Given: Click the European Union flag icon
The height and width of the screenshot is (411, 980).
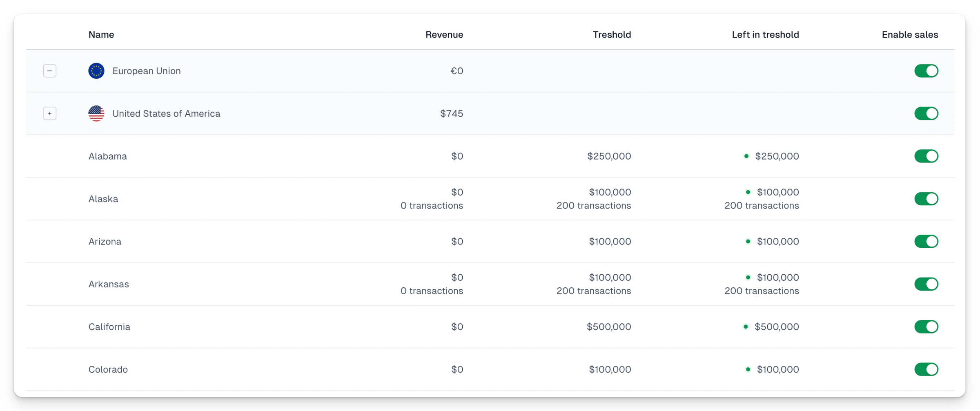Looking at the screenshot, I should [x=96, y=71].
